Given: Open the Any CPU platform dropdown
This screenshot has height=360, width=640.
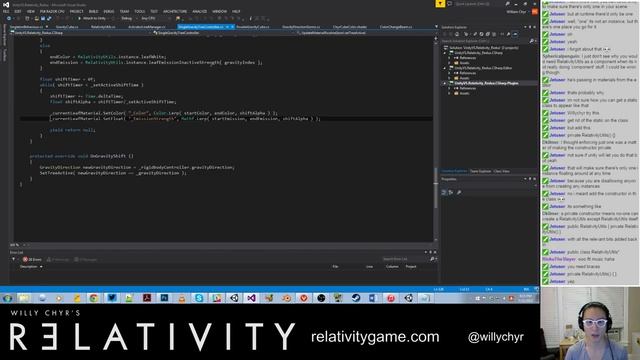Looking at the screenshot, I should tap(155, 18).
